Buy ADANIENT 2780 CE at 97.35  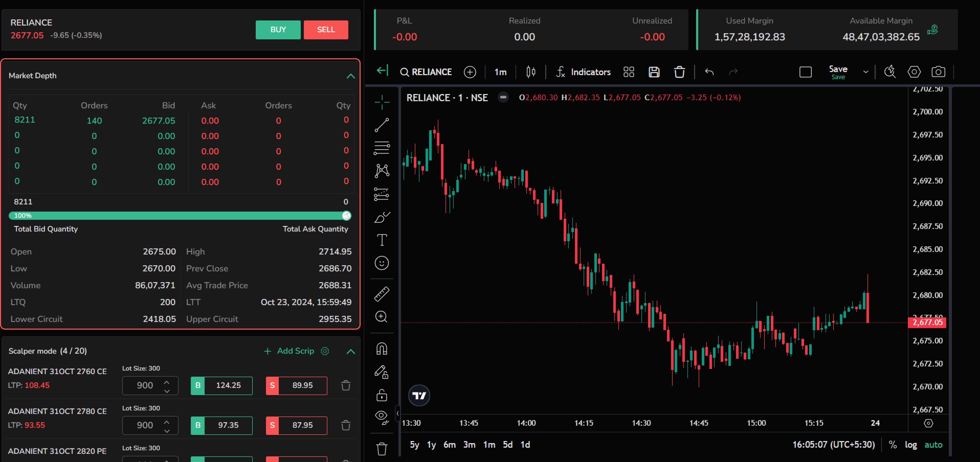tap(221, 425)
